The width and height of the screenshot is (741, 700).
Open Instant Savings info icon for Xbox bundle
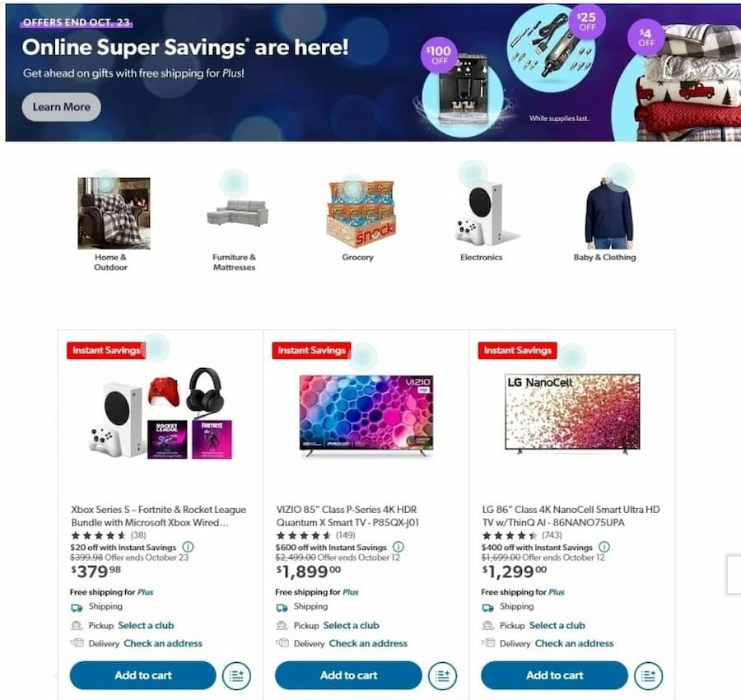[188, 547]
